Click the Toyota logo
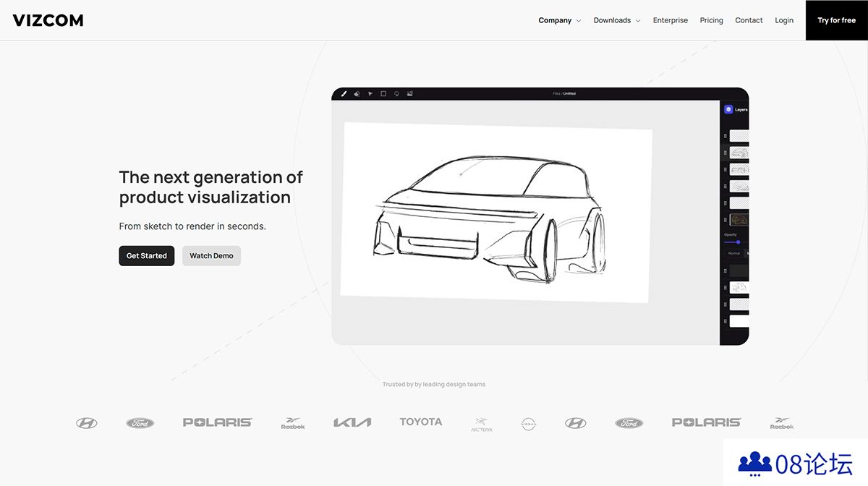The image size is (868, 486). click(420, 422)
